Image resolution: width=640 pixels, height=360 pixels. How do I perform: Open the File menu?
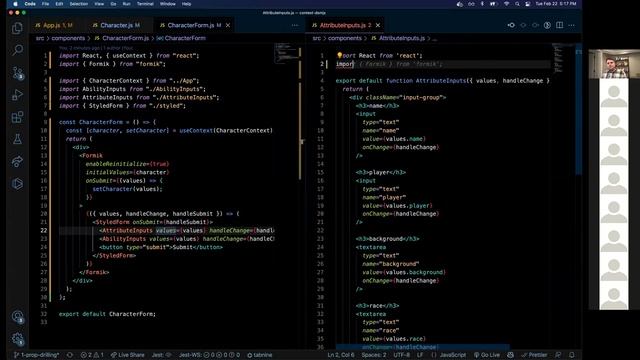45,4
